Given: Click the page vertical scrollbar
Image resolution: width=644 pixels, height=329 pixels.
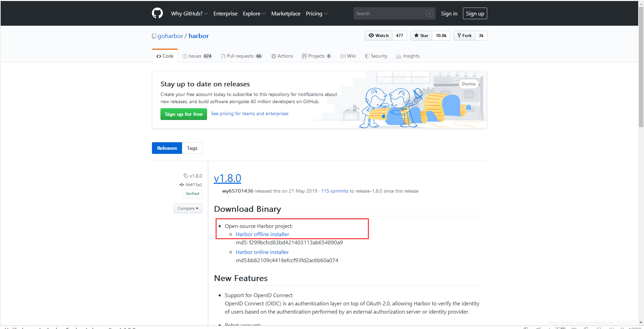Looking at the screenshot, I should click(641, 67).
